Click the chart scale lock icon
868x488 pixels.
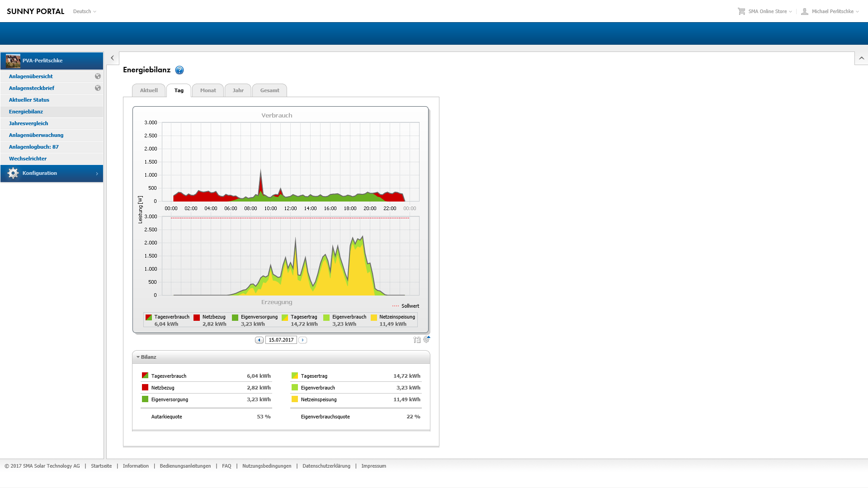pos(416,340)
